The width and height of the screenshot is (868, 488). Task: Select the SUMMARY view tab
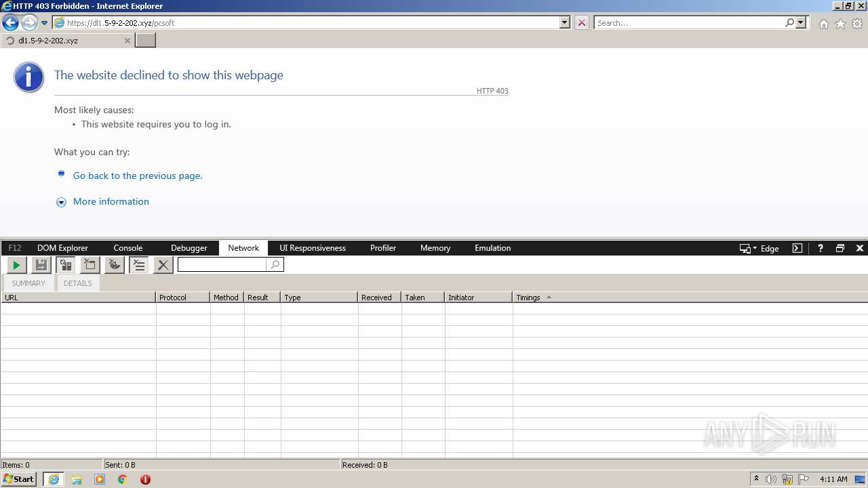pyautogui.click(x=28, y=283)
